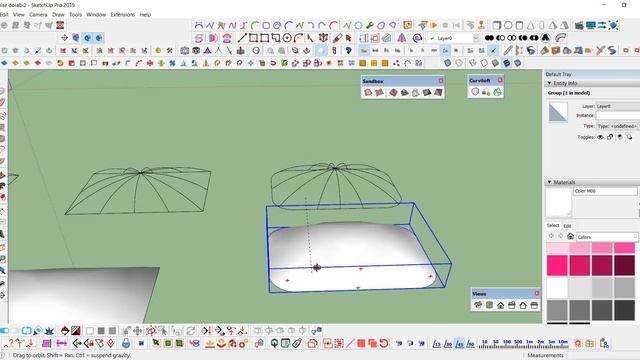Screen dimensions: 640x360
Task: Open the Colors material library dropdown
Action: click(x=607, y=237)
